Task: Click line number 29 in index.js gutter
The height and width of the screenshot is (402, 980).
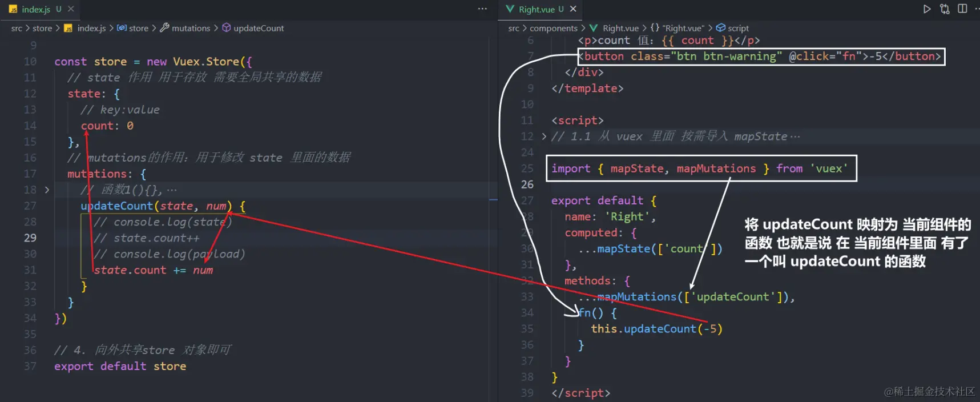Action: (30, 238)
